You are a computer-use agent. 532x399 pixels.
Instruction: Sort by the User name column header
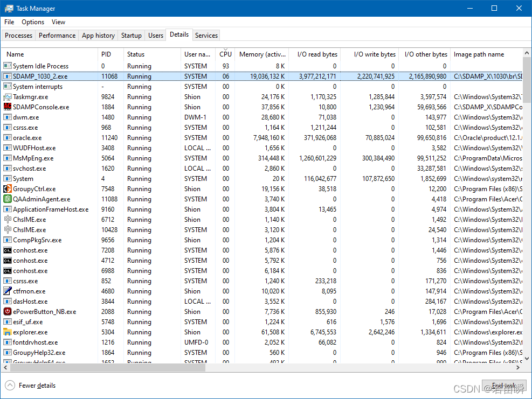198,54
